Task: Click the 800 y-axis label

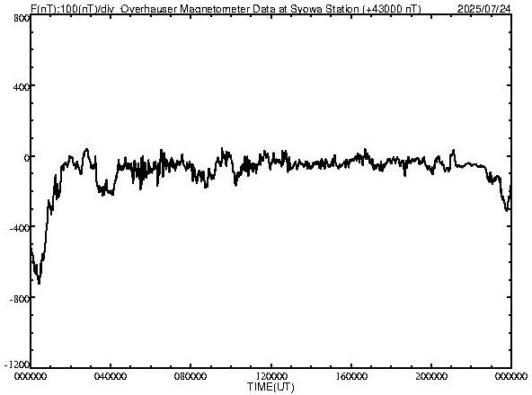Action: tap(22, 18)
